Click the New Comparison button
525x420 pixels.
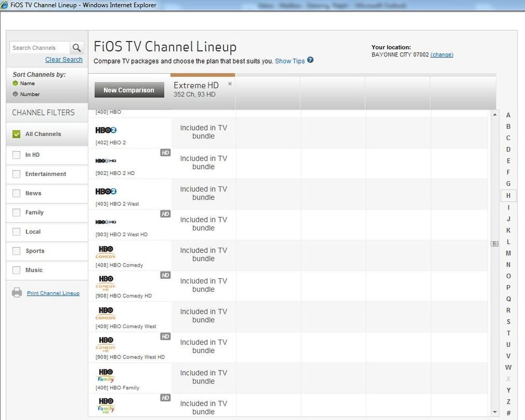(x=129, y=90)
